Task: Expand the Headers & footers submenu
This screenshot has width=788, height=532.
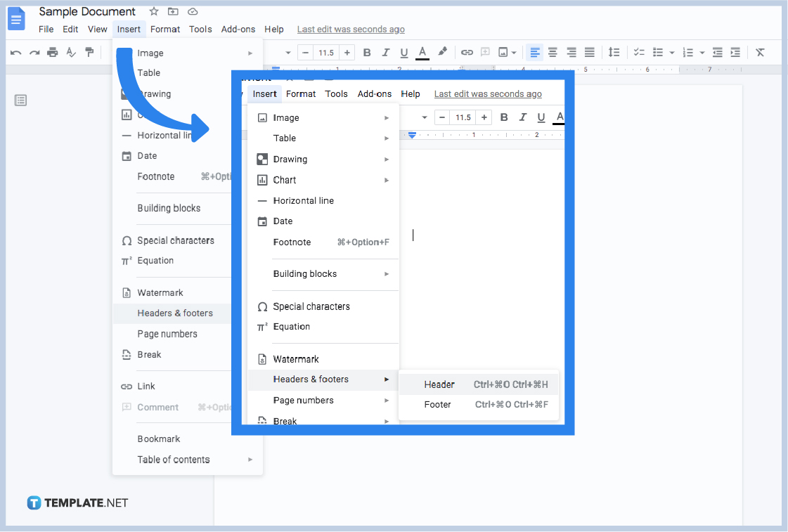Action: 310,379
